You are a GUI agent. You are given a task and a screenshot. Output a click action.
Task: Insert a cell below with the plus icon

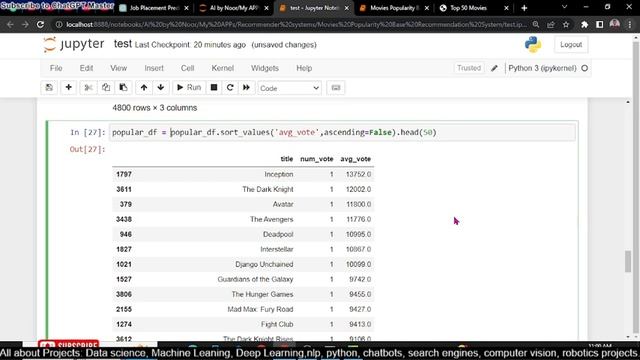[x=69, y=88]
